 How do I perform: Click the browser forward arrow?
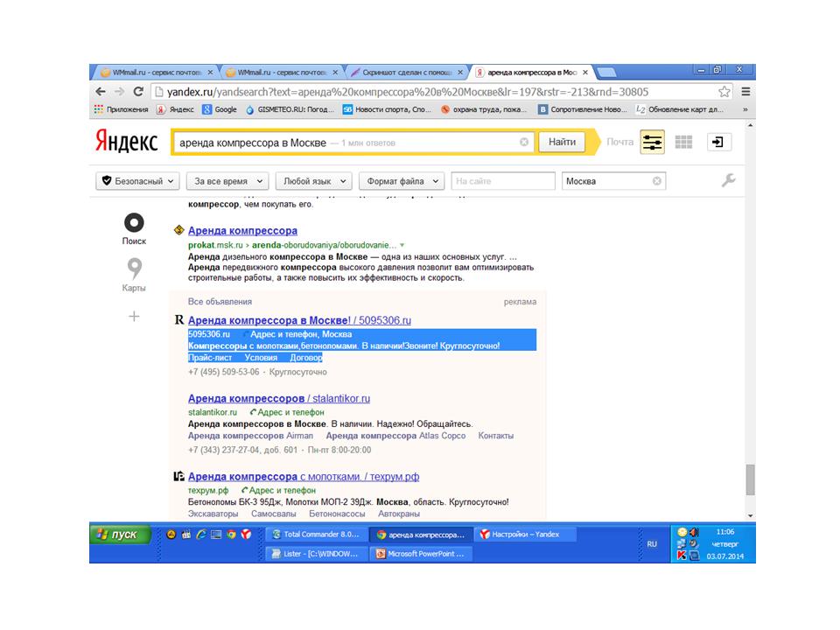coord(119,92)
